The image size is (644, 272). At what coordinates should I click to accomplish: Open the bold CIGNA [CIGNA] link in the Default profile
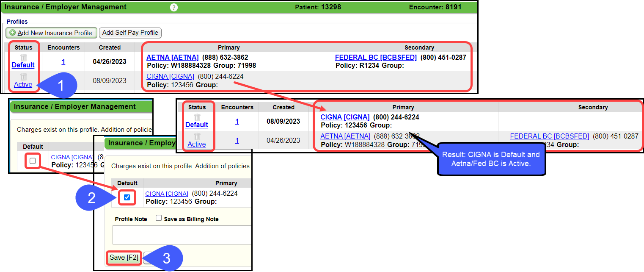(x=345, y=117)
